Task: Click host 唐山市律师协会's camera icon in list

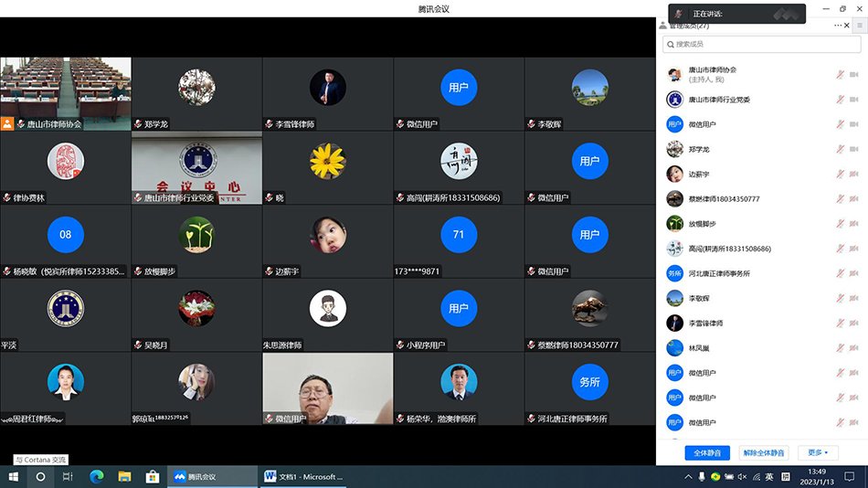Action: click(853, 74)
